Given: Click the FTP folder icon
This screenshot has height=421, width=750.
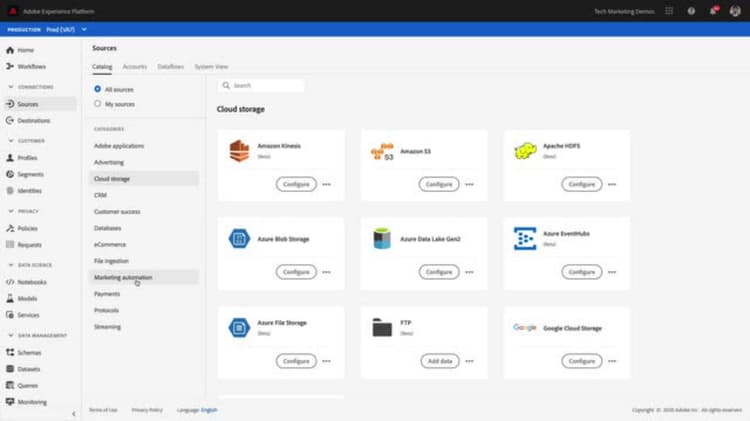Looking at the screenshot, I should point(382,328).
